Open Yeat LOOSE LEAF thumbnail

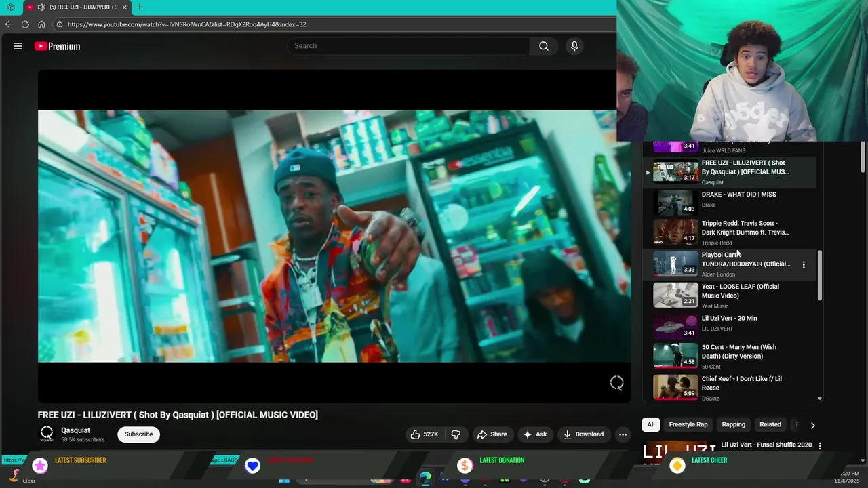click(x=675, y=295)
